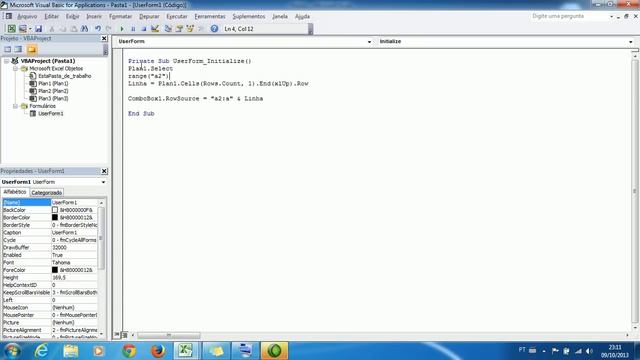
Task: Click the Procedure View icon at bottom left
Action: (117, 335)
